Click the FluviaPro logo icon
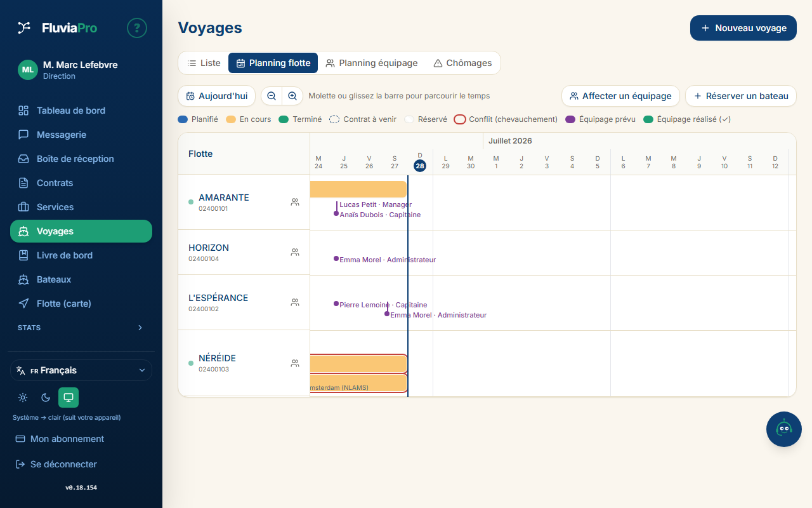Viewport: 812px width, 508px height. pos(24,27)
